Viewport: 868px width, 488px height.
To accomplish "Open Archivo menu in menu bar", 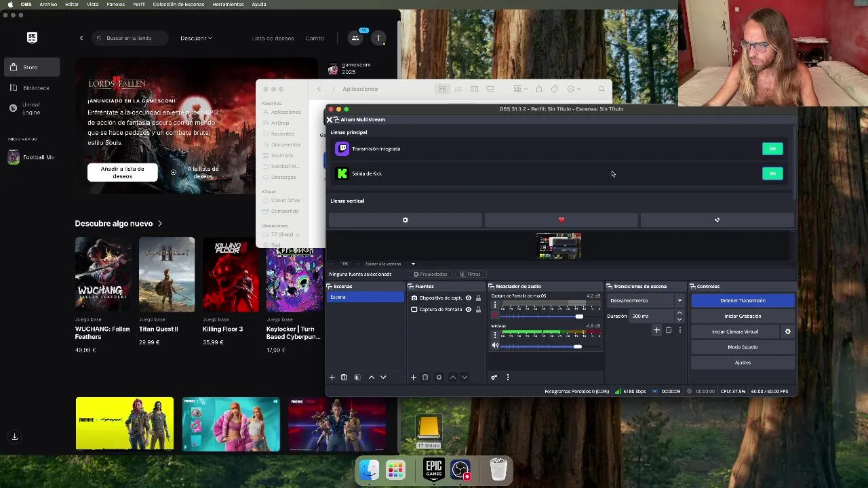I will 48,4.
